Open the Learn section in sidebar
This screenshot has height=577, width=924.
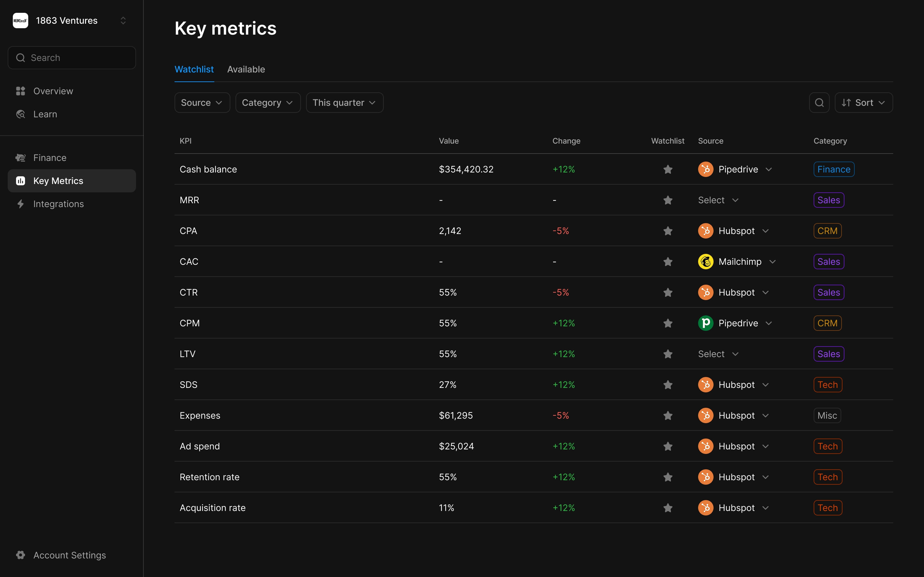pyautogui.click(x=45, y=114)
